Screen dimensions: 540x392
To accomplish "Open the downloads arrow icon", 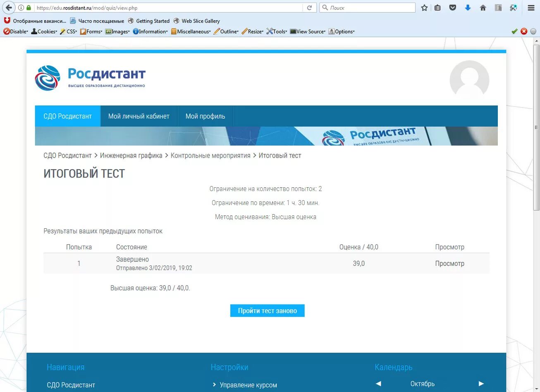I will coord(468,8).
